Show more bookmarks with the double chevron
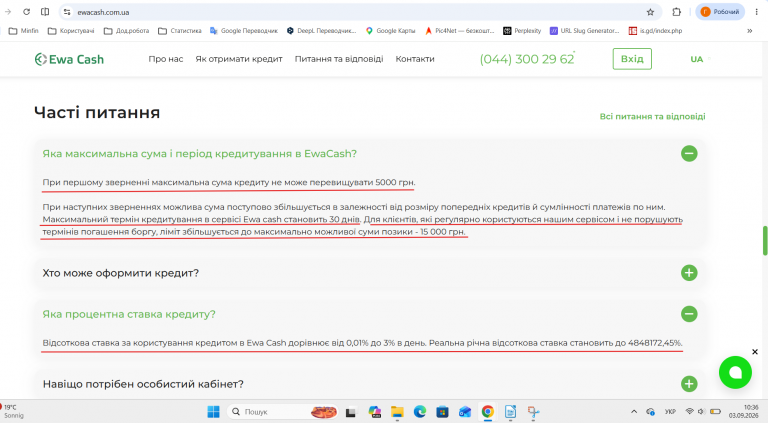The image size is (768, 423). [x=749, y=30]
